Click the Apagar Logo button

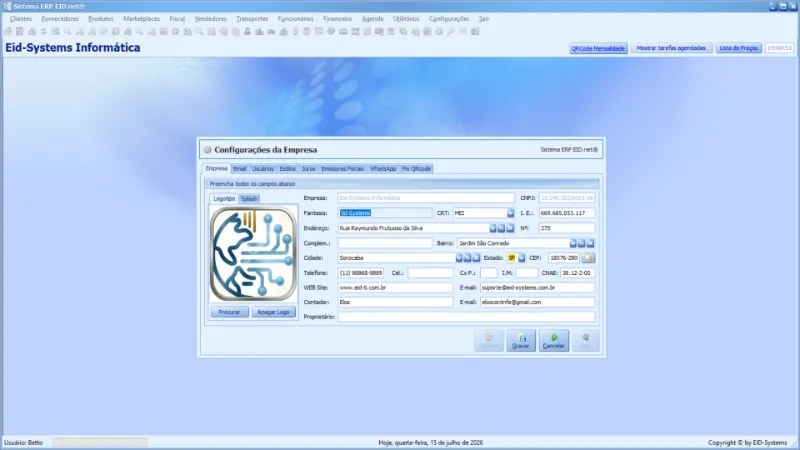click(273, 312)
